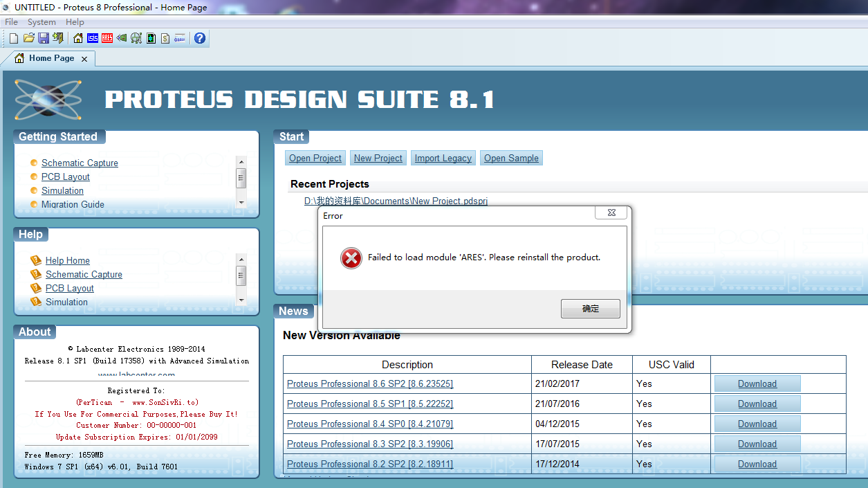Select the Home Page tab

51,58
